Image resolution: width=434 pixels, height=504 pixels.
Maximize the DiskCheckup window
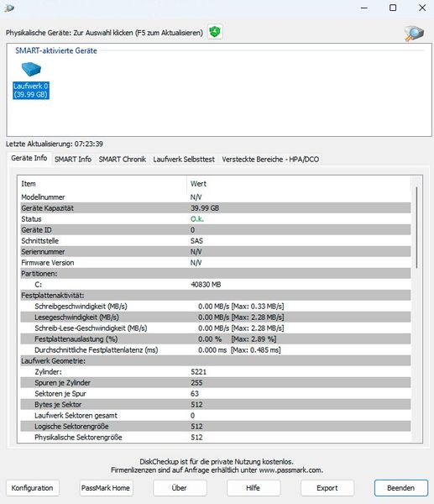[x=393, y=8]
